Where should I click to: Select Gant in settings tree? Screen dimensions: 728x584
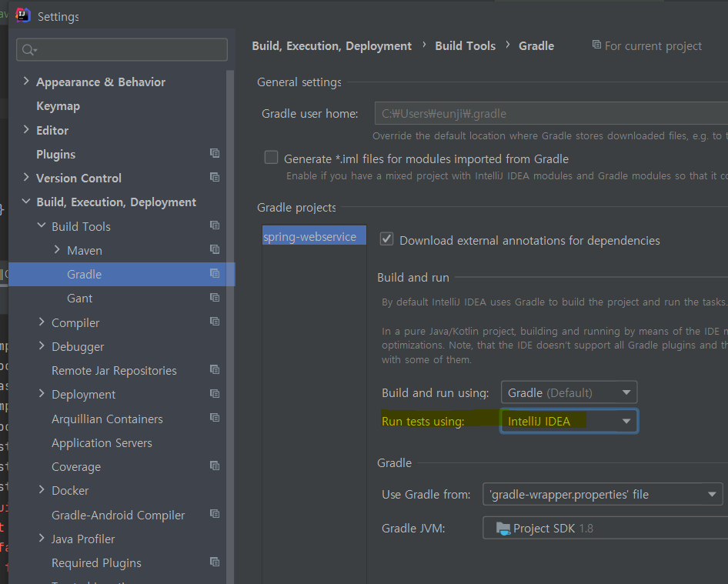pos(79,299)
